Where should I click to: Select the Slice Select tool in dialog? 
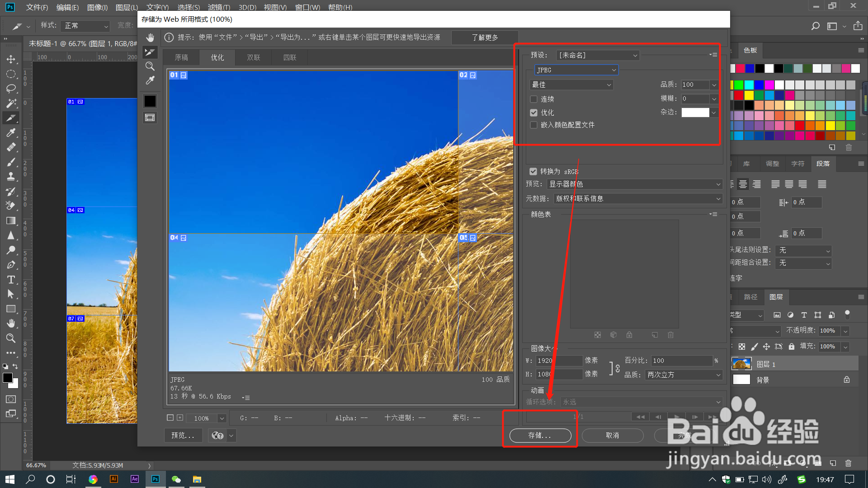tap(150, 52)
